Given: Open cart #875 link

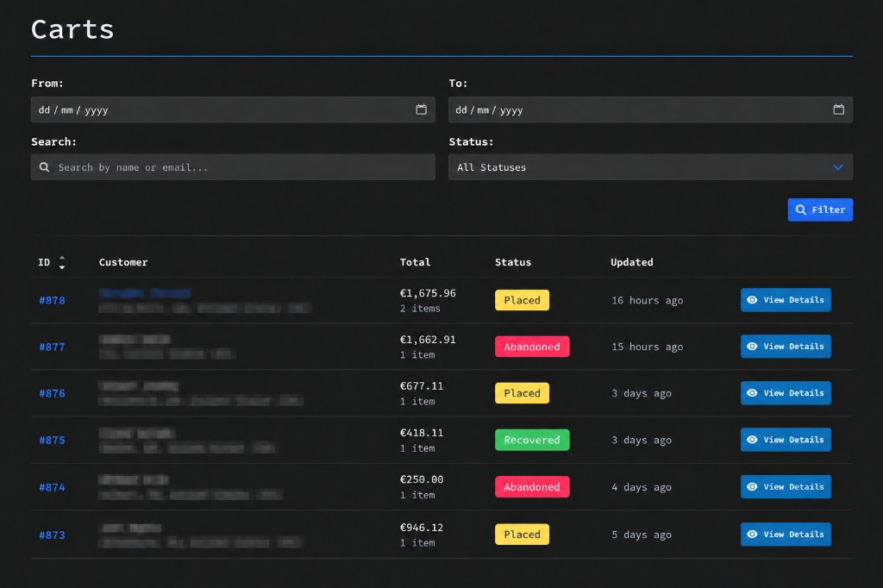Looking at the screenshot, I should pos(52,440).
